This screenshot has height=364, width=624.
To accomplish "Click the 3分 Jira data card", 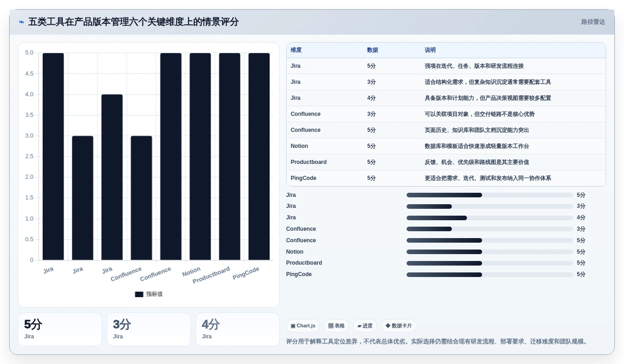I will click(149, 329).
